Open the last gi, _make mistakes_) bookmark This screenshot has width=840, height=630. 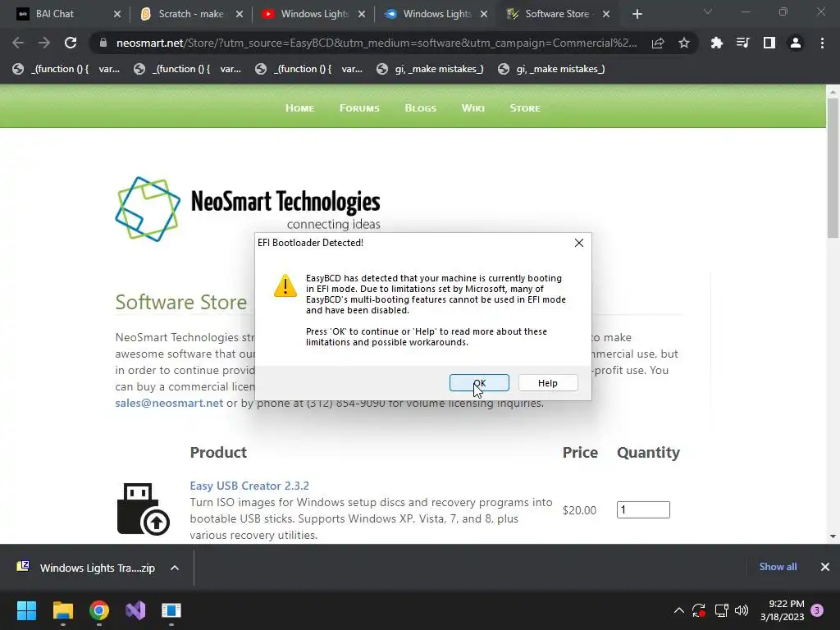551,69
